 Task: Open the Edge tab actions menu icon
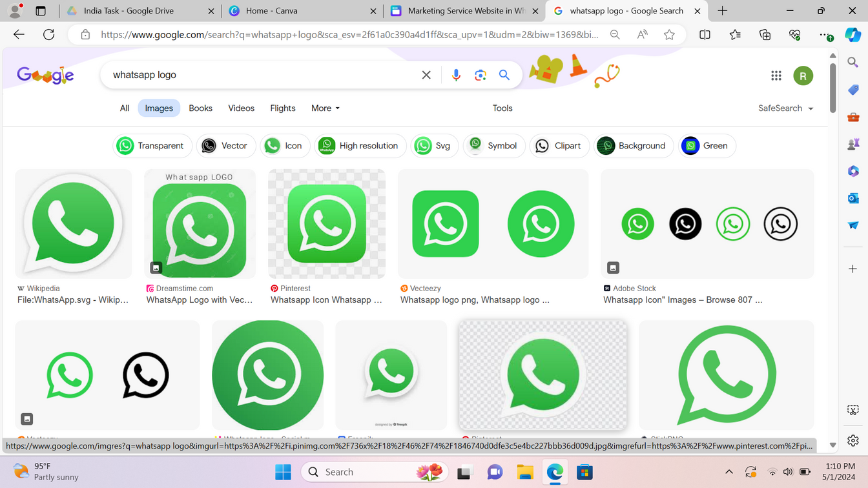click(41, 11)
